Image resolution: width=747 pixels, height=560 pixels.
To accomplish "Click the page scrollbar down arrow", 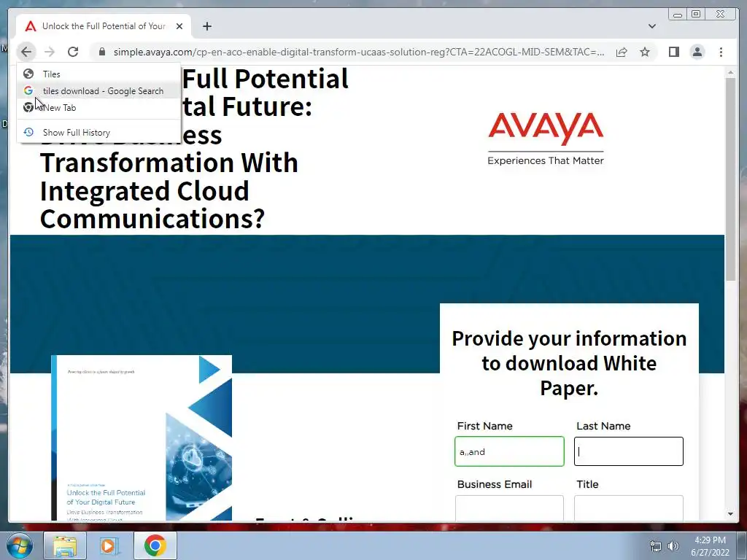I will (730, 514).
